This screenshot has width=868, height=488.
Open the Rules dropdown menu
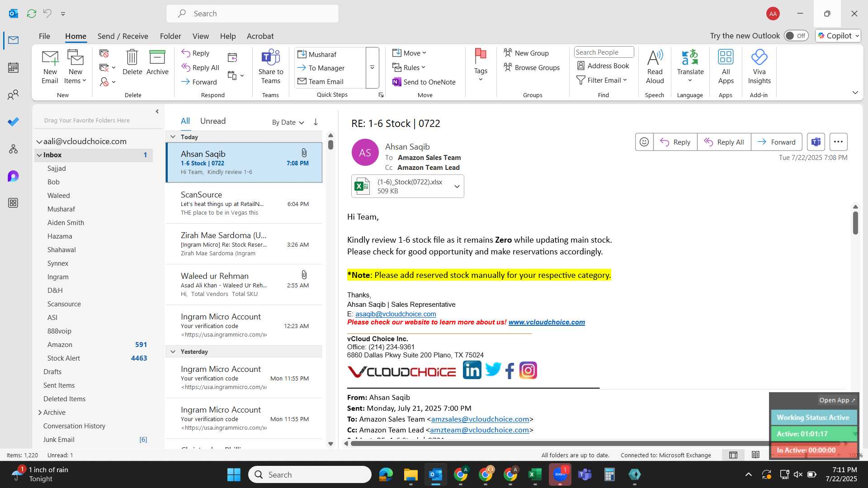pos(409,68)
